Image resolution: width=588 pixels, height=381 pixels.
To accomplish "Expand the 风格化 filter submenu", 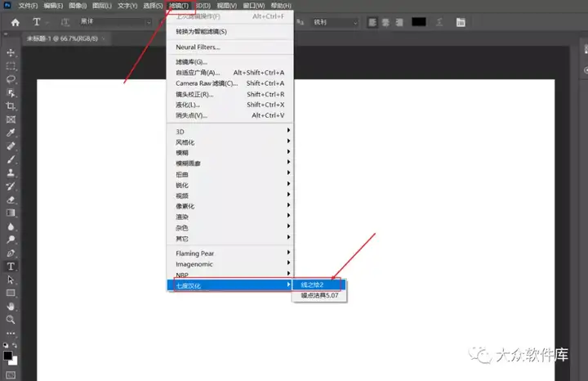I will (x=229, y=142).
